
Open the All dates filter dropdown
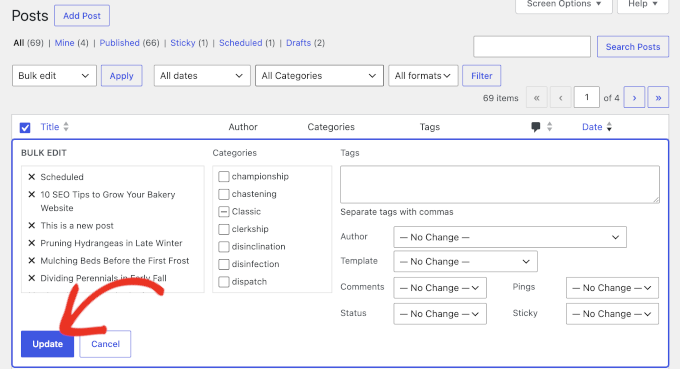[x=202, y=76]
